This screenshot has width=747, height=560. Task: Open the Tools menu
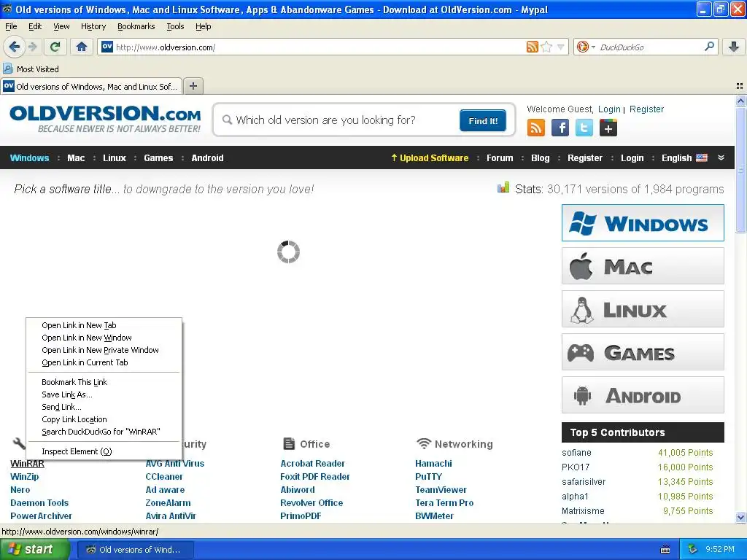click(175, 26)
